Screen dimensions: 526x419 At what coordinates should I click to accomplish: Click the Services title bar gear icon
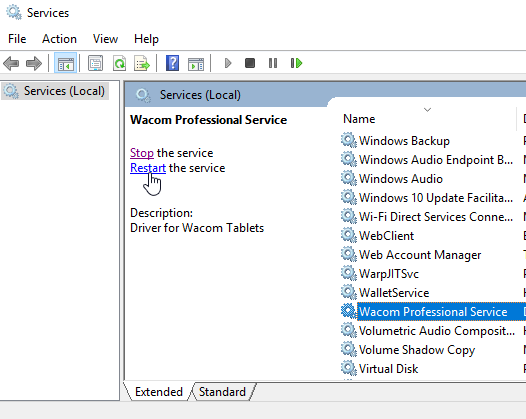click(x=14, y=12)
